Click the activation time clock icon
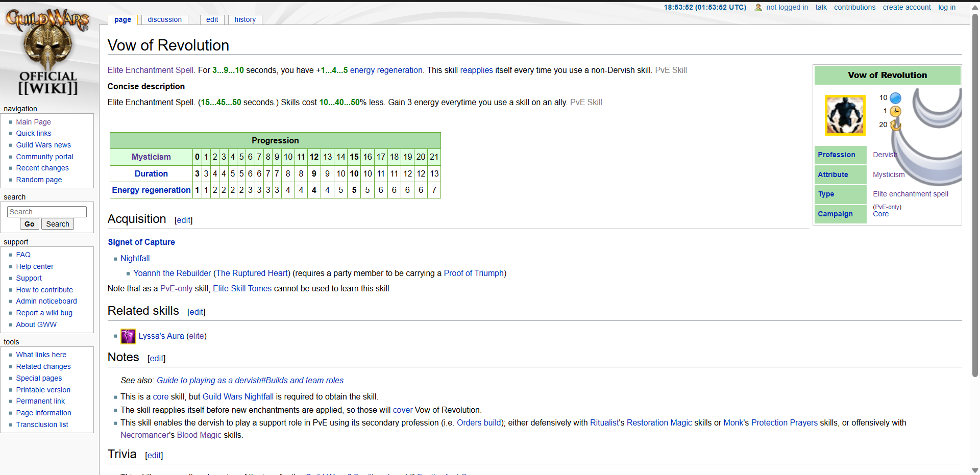This screenshot has height=475, width=980. click(x=895, y=111)
